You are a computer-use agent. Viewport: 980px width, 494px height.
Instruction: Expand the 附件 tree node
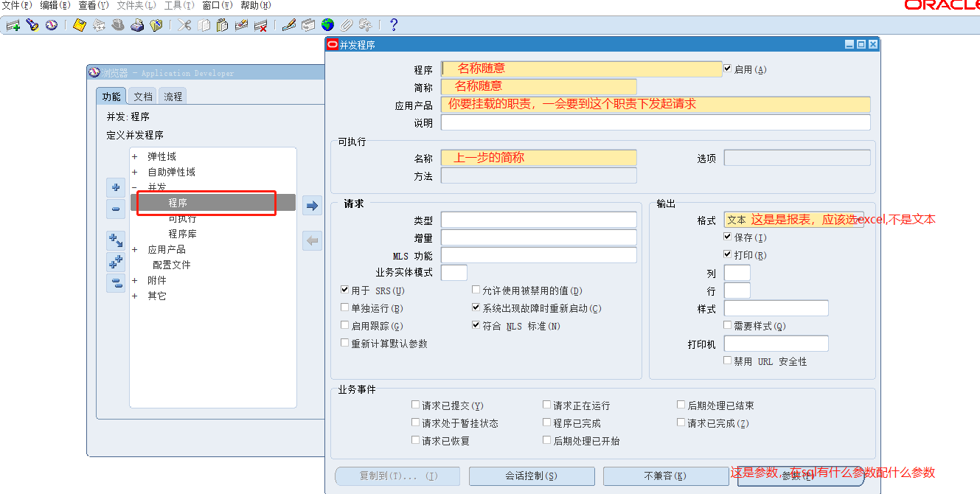point(136,280)
